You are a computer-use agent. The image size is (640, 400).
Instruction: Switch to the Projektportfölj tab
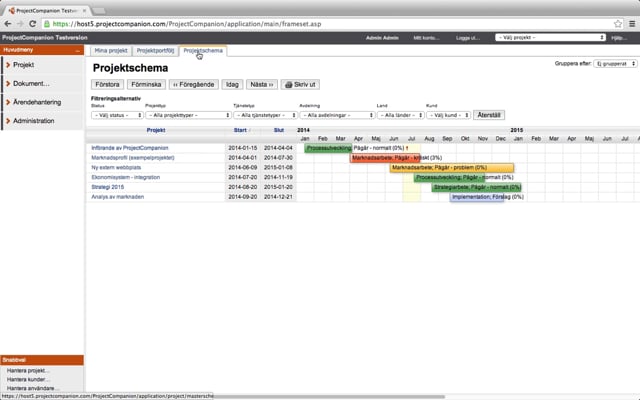[x=155, y=51]
